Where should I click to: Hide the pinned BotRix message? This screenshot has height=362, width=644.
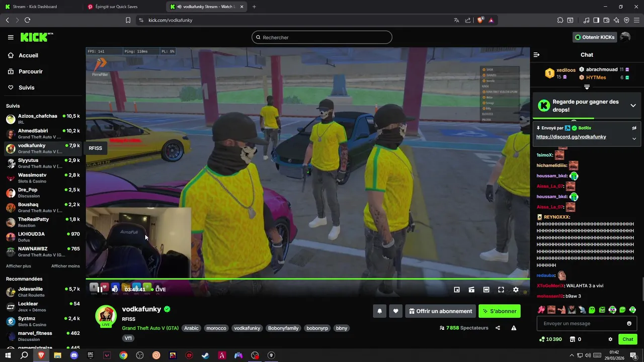click(634, 128)
